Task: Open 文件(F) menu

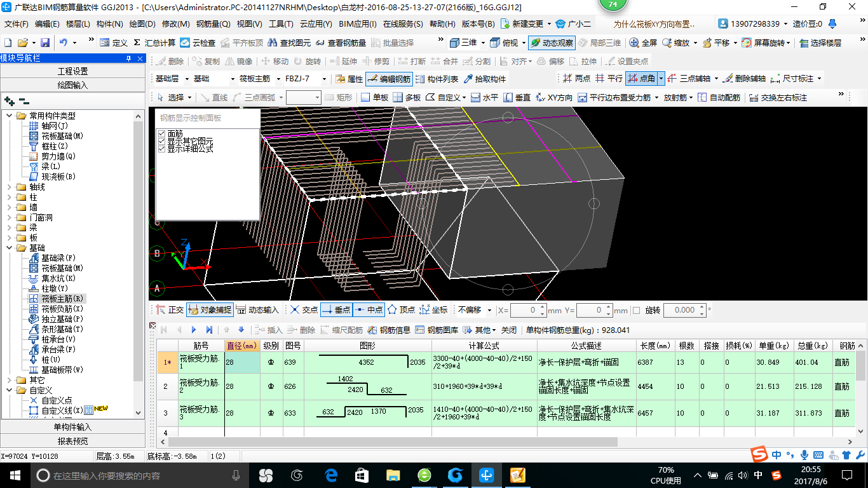Action: click(17, 24)
